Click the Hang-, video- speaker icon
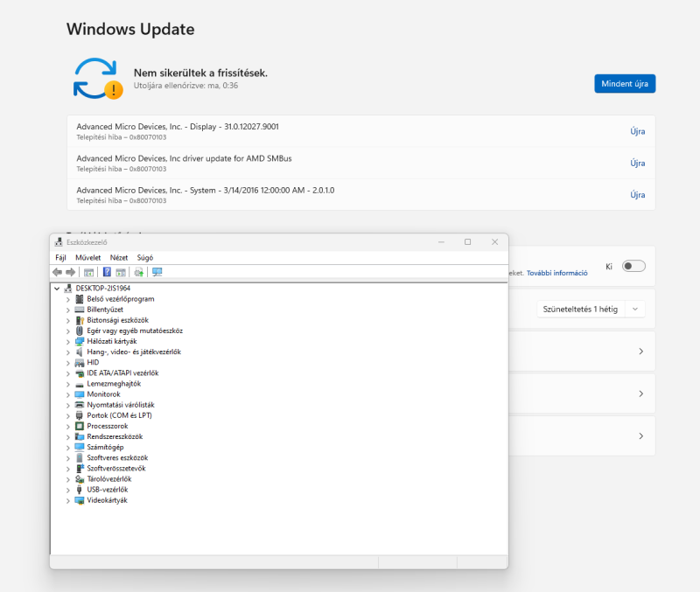The width and height of the screenshot is (700, 592). [x=80, y=352]
